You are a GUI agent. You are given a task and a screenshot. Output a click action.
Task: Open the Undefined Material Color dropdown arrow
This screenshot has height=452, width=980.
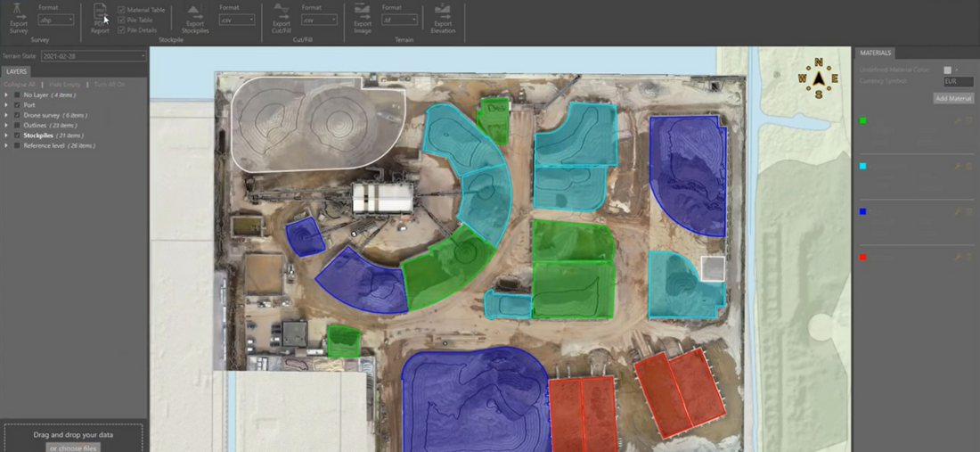pyautogui.click(x=957, y=70)
